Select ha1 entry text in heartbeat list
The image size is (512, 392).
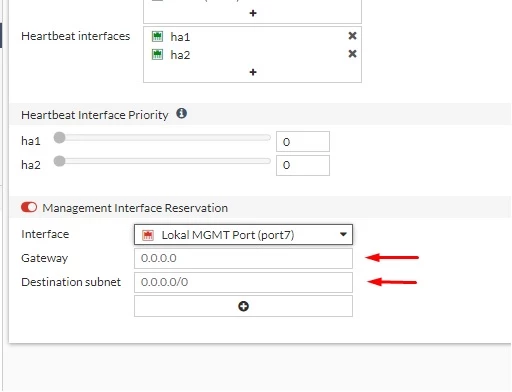180,37
